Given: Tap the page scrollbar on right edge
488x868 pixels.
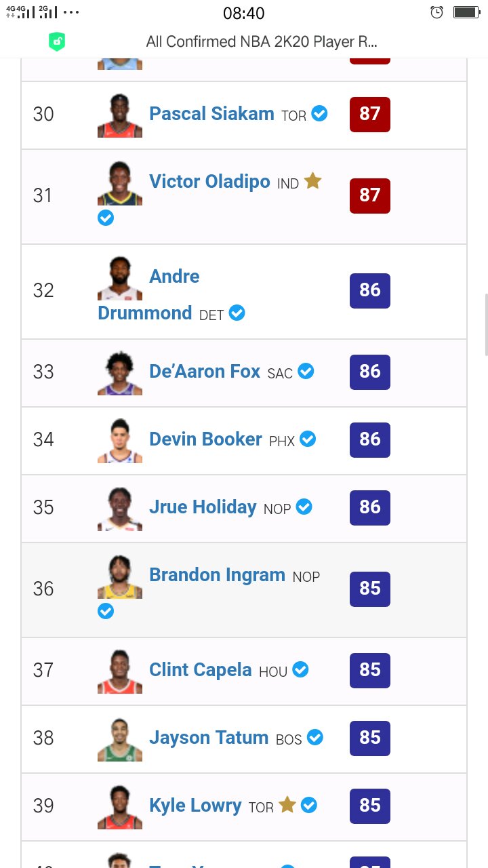Looking at the screenshot, I should click(486, 324).
